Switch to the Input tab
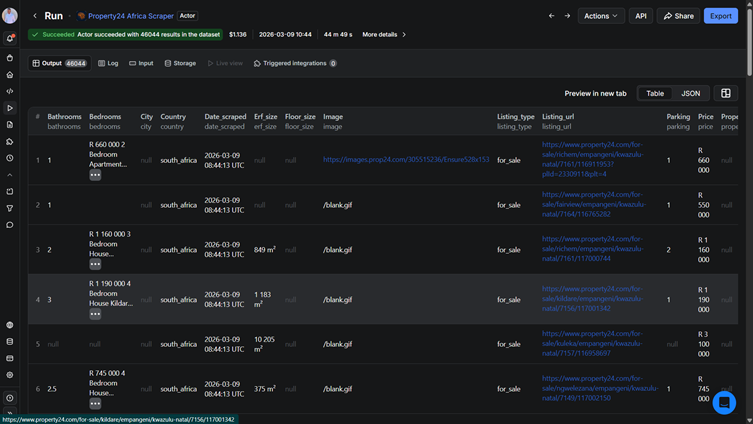Viewport: 753px width, 424px height. [x=141, y=63]
